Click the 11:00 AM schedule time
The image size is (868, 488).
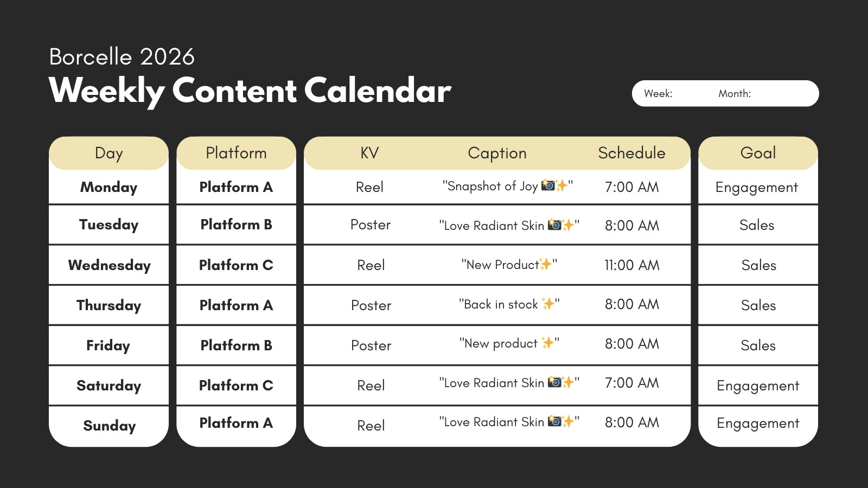pos(632,265)
